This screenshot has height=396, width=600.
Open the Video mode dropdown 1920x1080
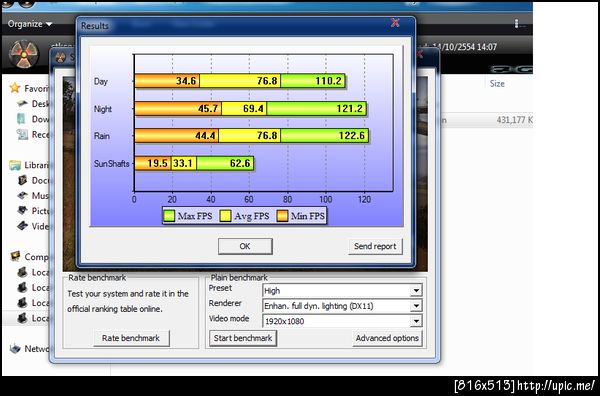tap(342, 321)
